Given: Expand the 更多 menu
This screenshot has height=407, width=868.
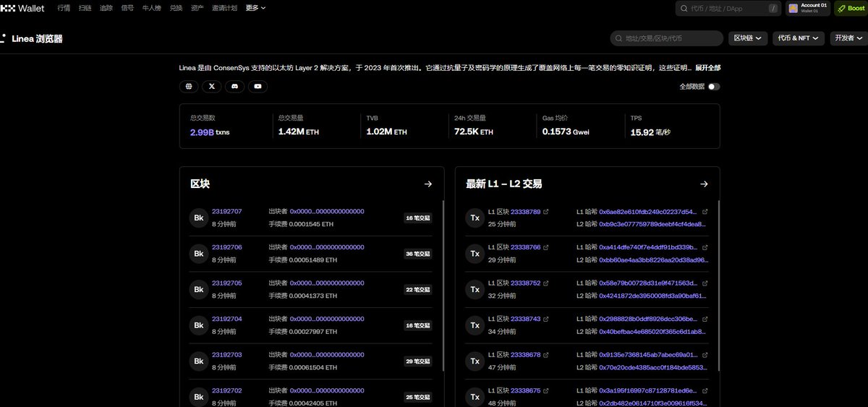Looking at the screenshot, I should [x=255, y=8].
